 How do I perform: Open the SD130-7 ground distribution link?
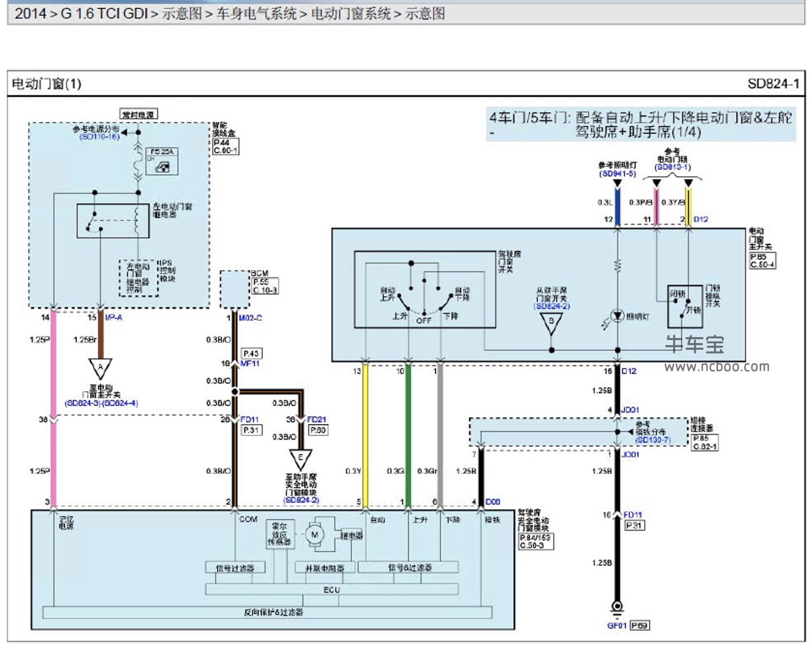pyautogui.click(x=653, y=440)
